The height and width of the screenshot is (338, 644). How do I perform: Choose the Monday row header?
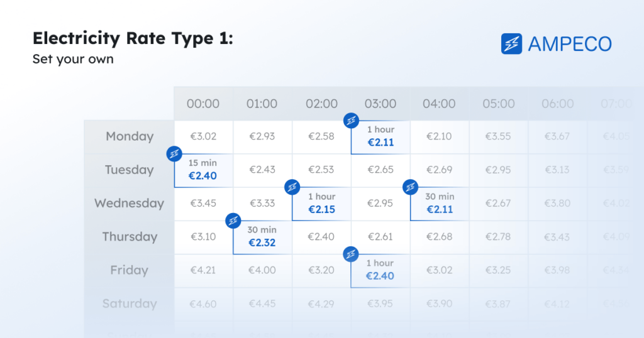pyautogui.click(x=130, y=137)
